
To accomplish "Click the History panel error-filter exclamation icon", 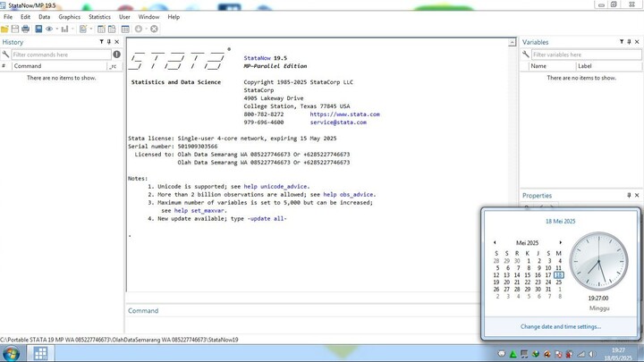I will (116, 55).
